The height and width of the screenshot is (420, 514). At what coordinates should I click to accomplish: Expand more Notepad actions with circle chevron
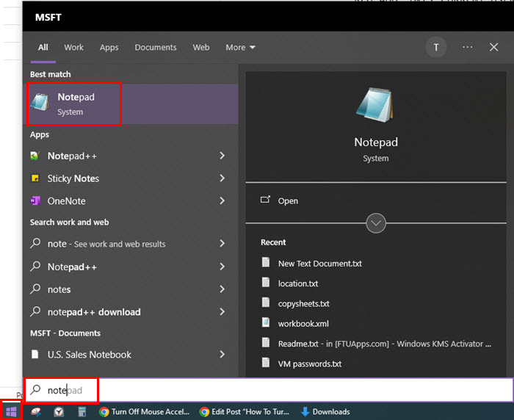pos(376,223)
